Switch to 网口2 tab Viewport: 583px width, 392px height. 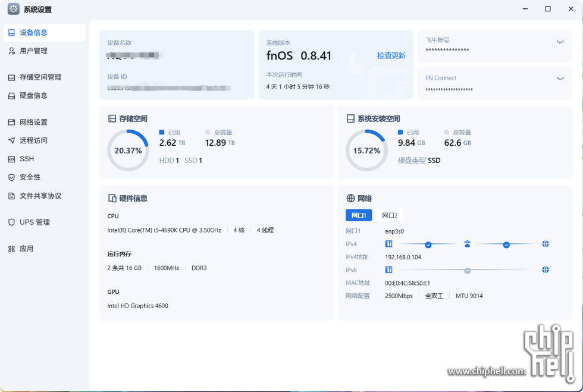pos(390,215)
